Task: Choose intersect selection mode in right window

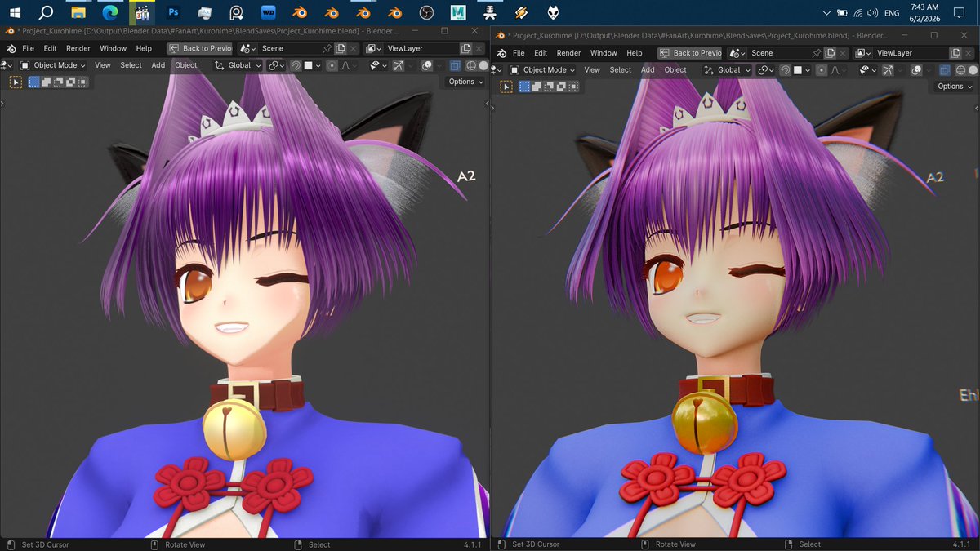Action: pyautogui.click(x=572, y=86)
